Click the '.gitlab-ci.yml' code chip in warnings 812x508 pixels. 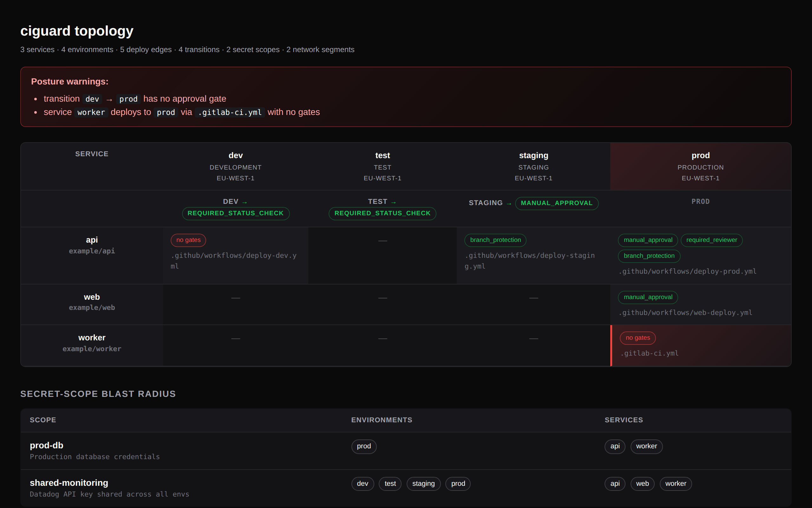click(x=230, y=112)
